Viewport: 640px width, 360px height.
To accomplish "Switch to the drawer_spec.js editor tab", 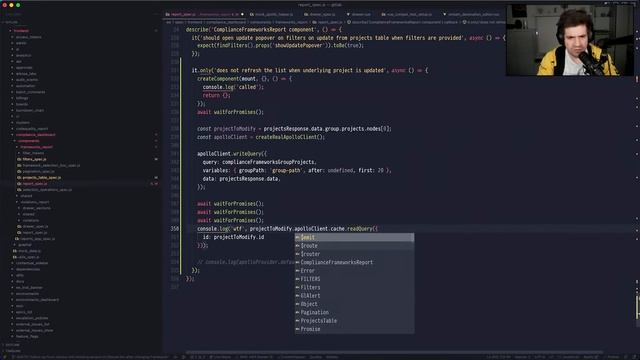I will pos(322,14).
